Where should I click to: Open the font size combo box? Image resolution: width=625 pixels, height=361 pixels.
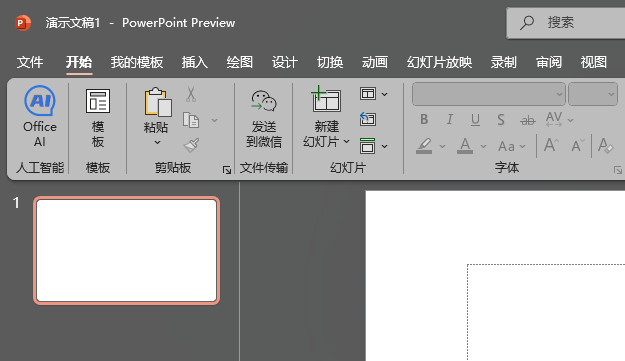593,94
